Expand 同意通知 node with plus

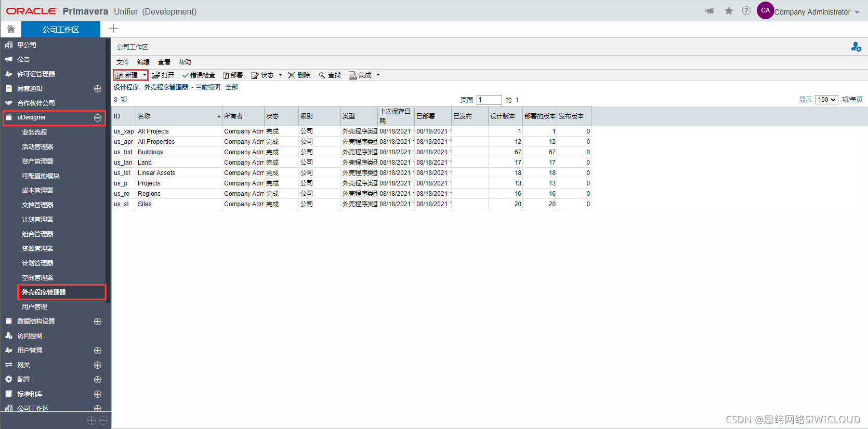[97, 89]
